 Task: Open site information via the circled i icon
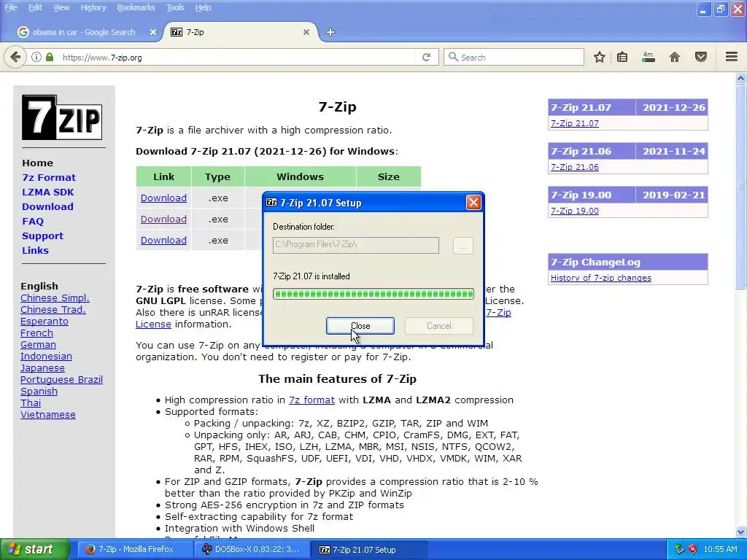coord(36,57)
